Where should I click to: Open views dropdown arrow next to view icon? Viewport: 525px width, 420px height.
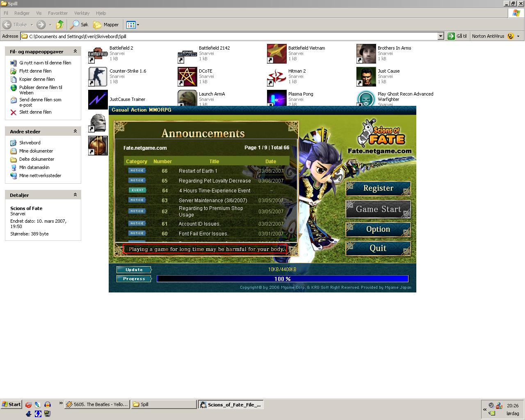(138, 25)
